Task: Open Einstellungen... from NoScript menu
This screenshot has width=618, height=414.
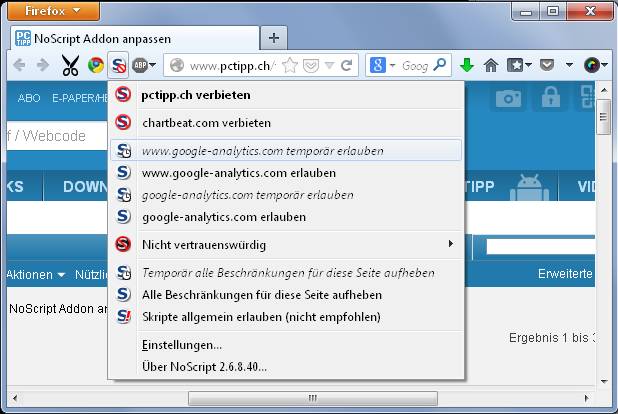Action: coord(286,345)
